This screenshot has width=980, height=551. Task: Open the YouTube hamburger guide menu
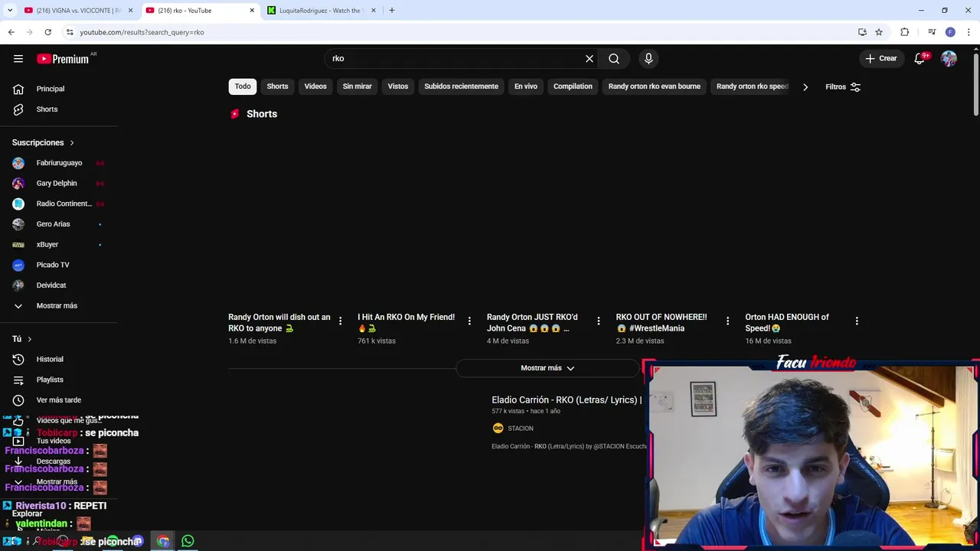pos(18,58)
